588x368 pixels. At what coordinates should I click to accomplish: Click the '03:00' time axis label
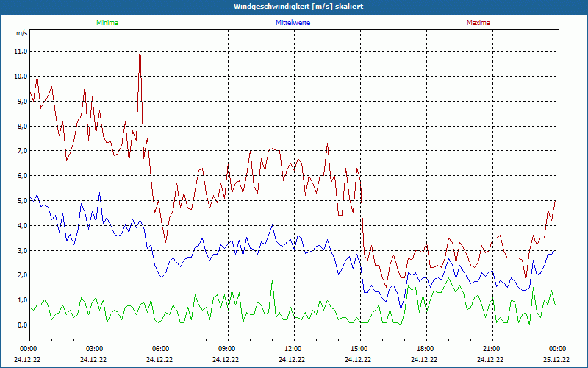pyautogui.click(x=95, y=349)
